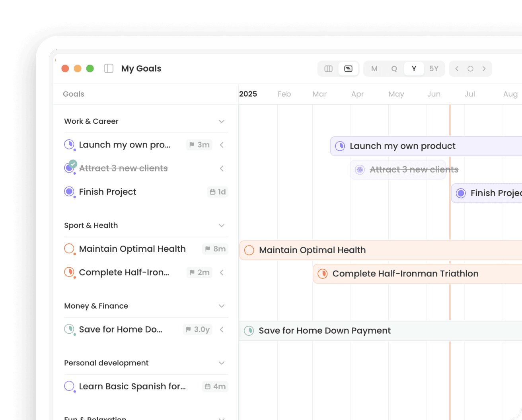Click the timeline bar icon of Attract 3 new clients
This screenshot has height=420, width=522.
click(x=360, y=169)
